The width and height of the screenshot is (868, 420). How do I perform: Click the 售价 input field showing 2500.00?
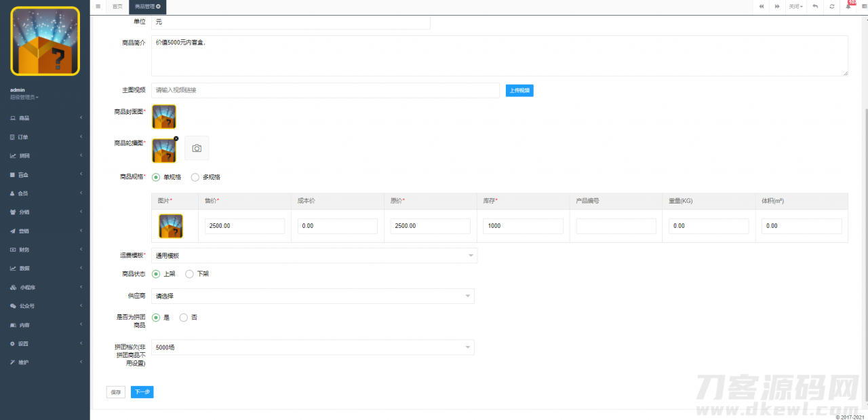[244, 226]
